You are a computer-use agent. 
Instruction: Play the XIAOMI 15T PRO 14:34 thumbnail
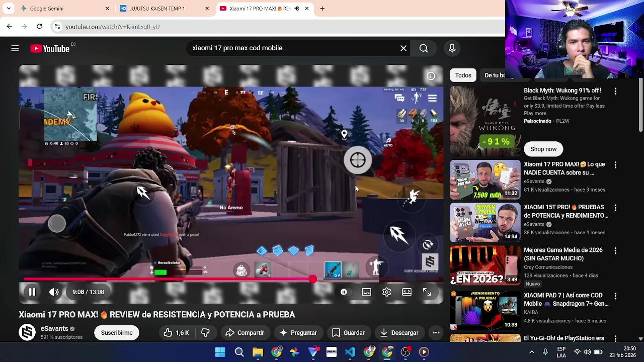[x=485, y=223]
